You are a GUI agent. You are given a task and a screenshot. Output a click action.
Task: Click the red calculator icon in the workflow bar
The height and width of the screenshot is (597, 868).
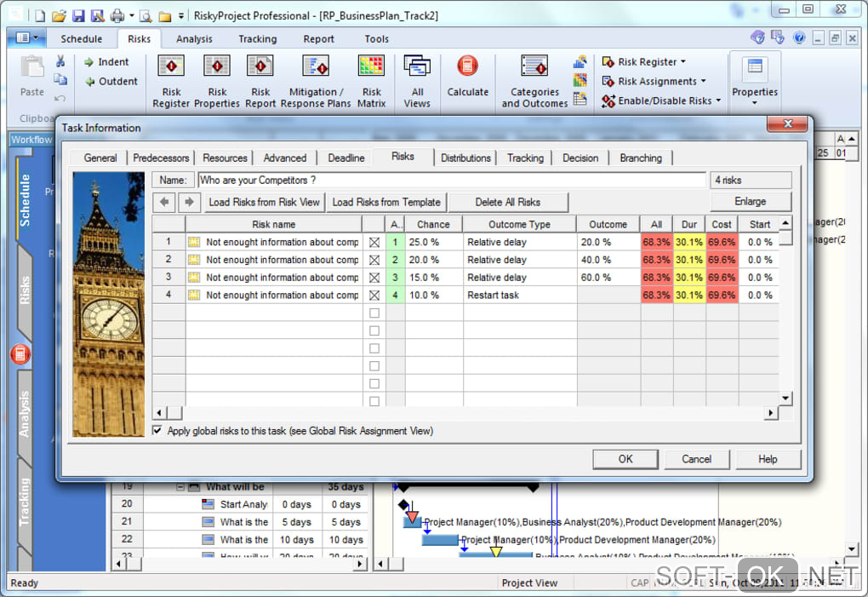click(20, 354)
